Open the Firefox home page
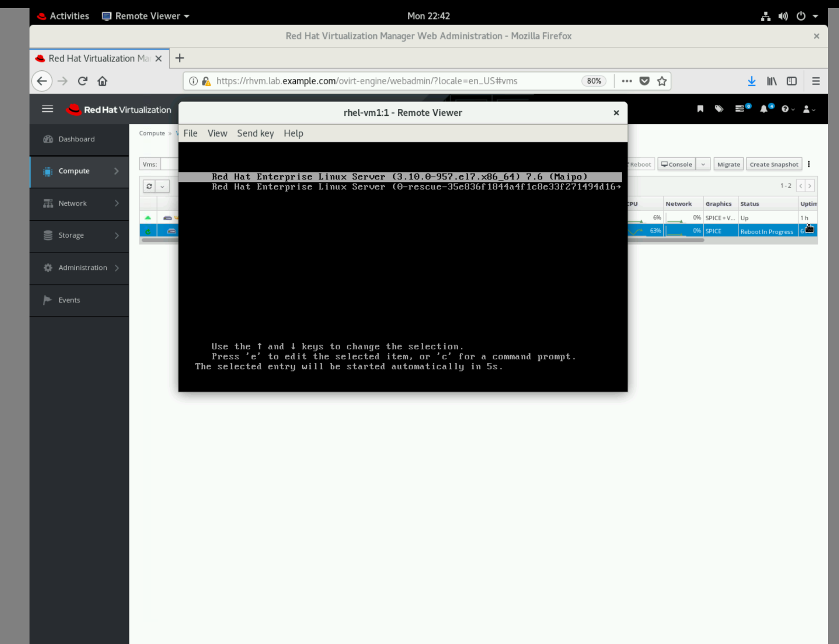 pyautogui.click(x=103, y=81)
